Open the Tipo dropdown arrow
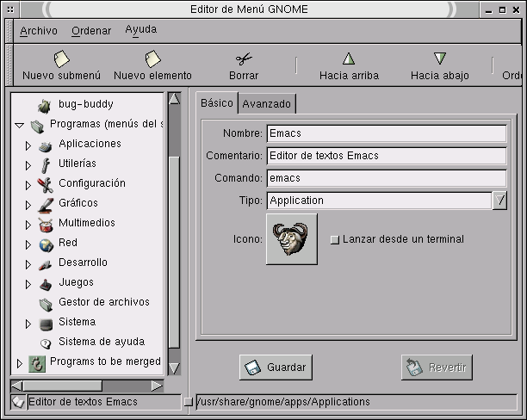This screenshot has height=420, width=527. pos(499,201)
